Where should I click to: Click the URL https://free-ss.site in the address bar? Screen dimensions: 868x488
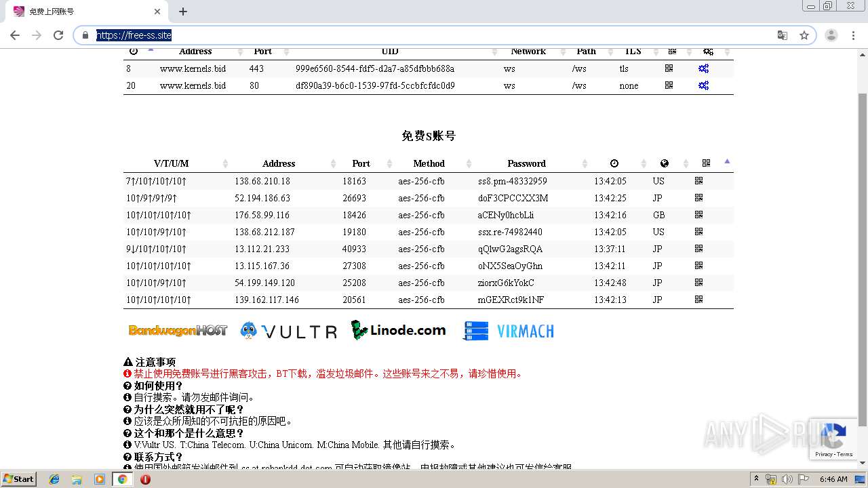coord(134,35)
